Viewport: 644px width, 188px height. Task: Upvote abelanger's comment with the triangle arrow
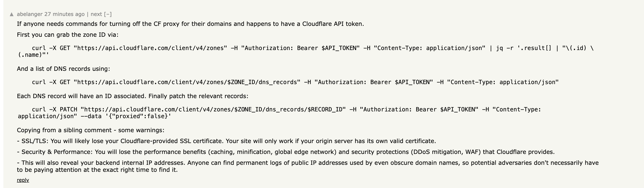(12, 14)
